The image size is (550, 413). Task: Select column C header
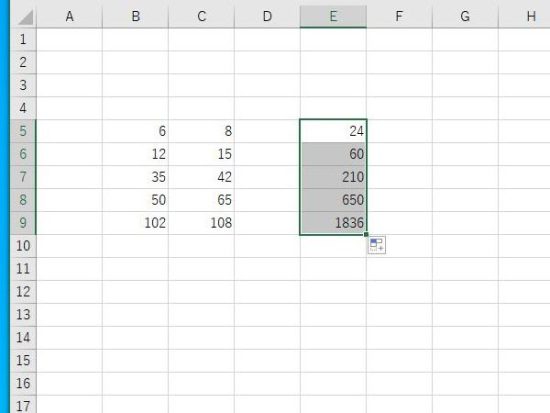coord(201,16)
